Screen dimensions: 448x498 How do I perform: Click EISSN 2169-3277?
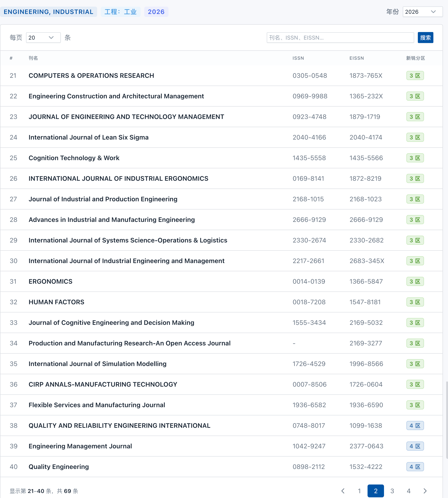pyautogui.click(x=366, y=343)
